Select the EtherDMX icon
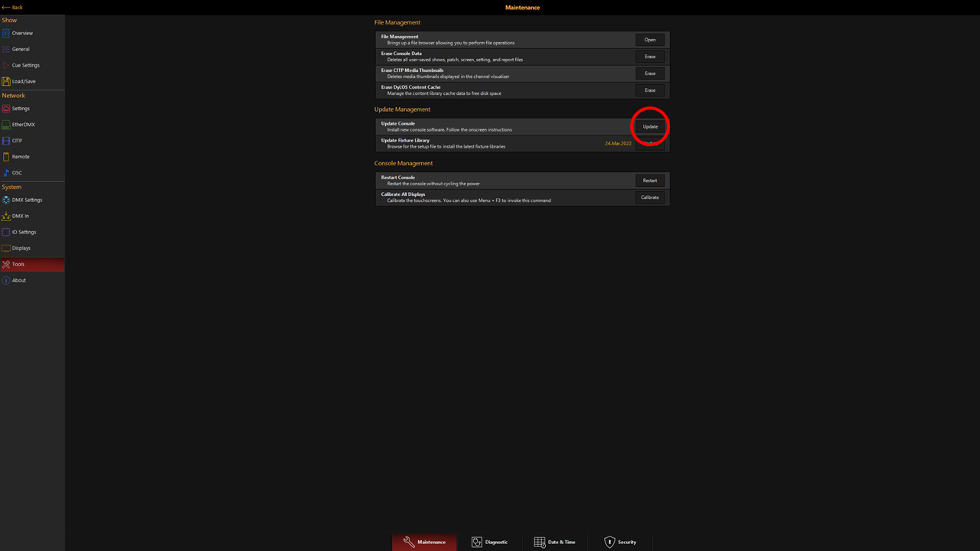 coord(6,125)
